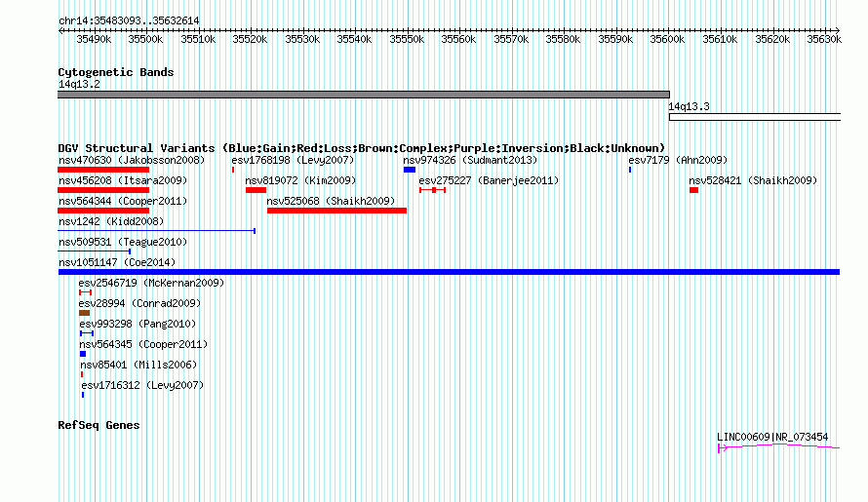
Task: Open the esv2546719 (McKernan2009) label
Action: (x=151, y=283)
